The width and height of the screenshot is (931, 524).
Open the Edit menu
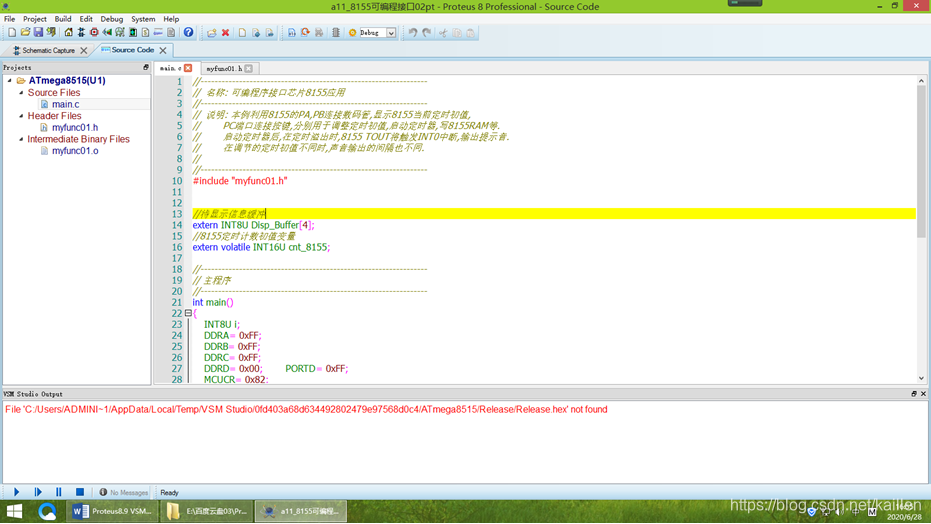(x=86, y=19)
